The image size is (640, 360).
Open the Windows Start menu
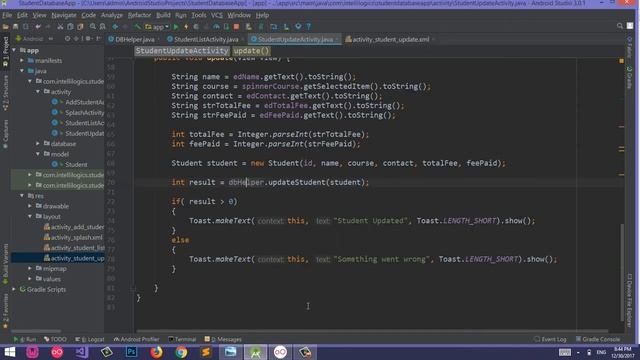point(9,352)
